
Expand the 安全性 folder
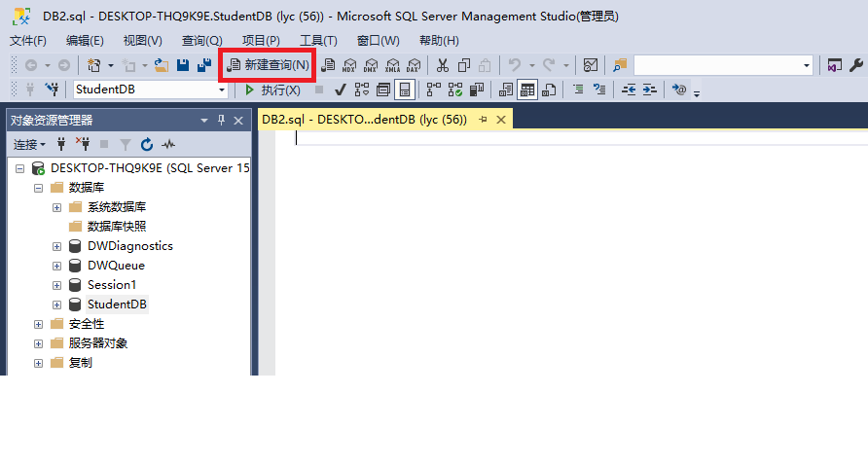[x=38, y=324]
